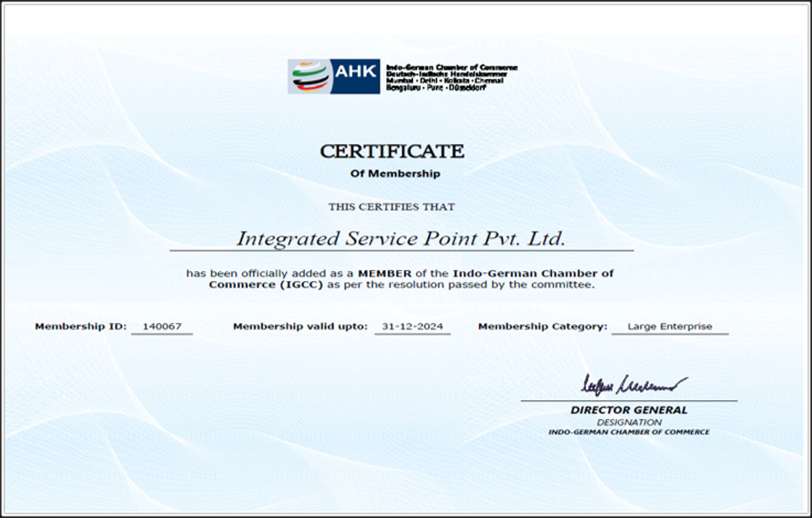Click Integrated Service Point Pvt. Ltd. name
Viewport: 812px width, 518px height.
(x=401, y=238)
